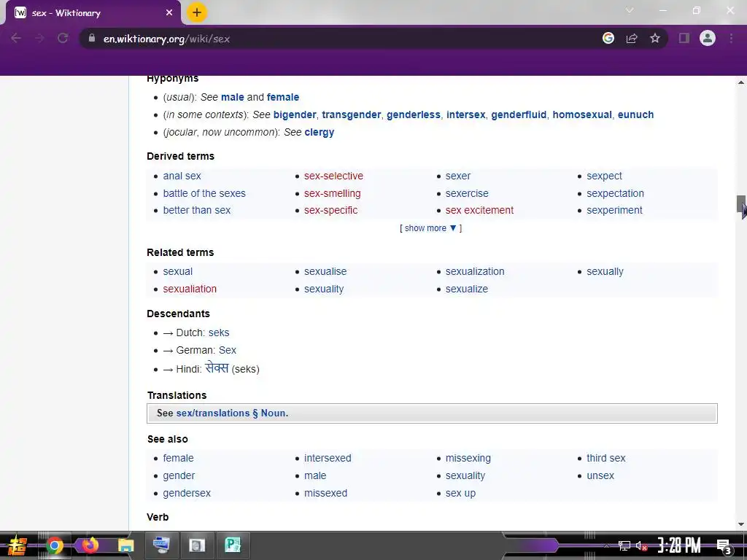Open the tab search chevron
Image resolution: width=747 pixels, height=560 pixels.
630,10
